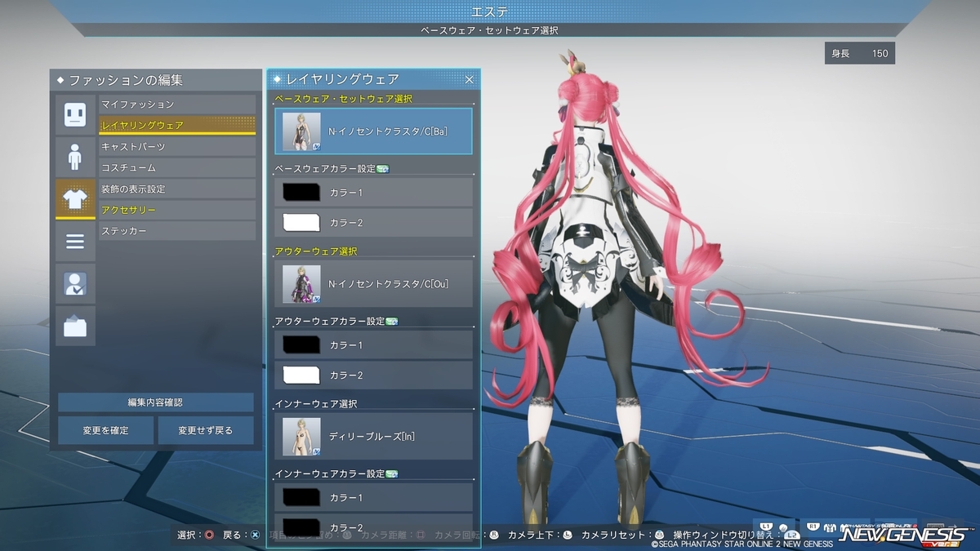Click the 身長 150 height display
Image resolution: width=980 pixels, height=551 pixels.
click(x=860, y=54)
